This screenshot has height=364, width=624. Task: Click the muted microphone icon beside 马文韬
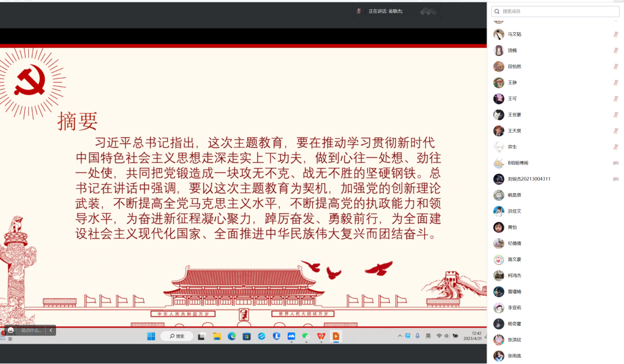[616, 34]
